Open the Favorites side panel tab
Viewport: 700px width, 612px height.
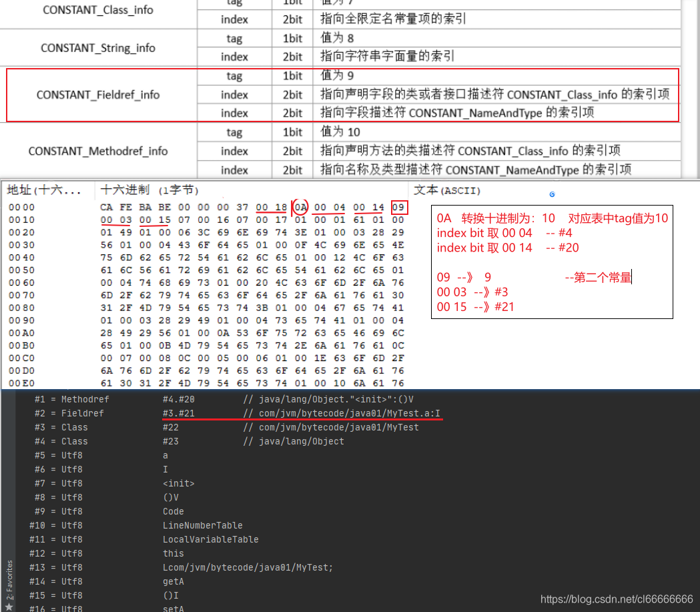click(9, 579)
